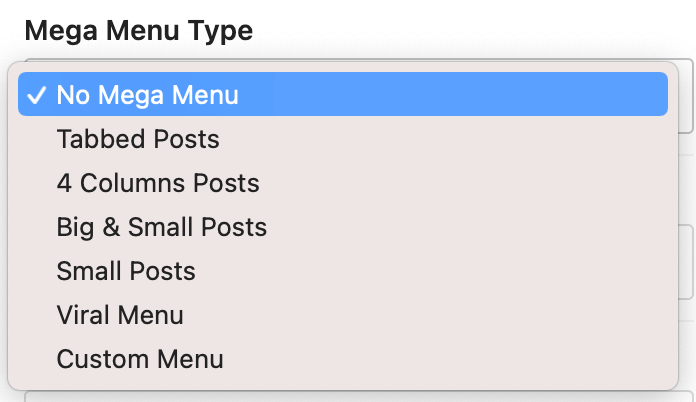Click the checkmark beside No Mega Menu
The width and height of the screenshot is (696, 402).
click(x=36, y=95)
